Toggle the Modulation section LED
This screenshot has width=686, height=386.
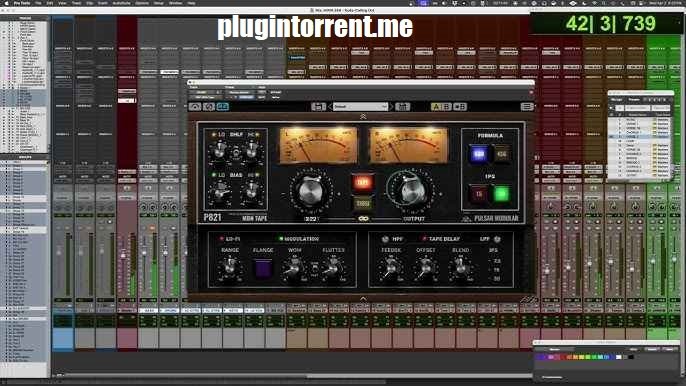(x=281, y=239)
